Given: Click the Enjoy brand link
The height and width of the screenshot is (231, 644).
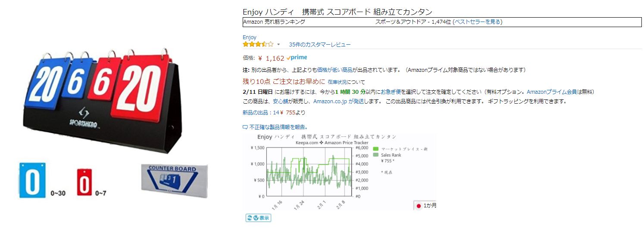Looking at the screenshot, I should 249,37.
